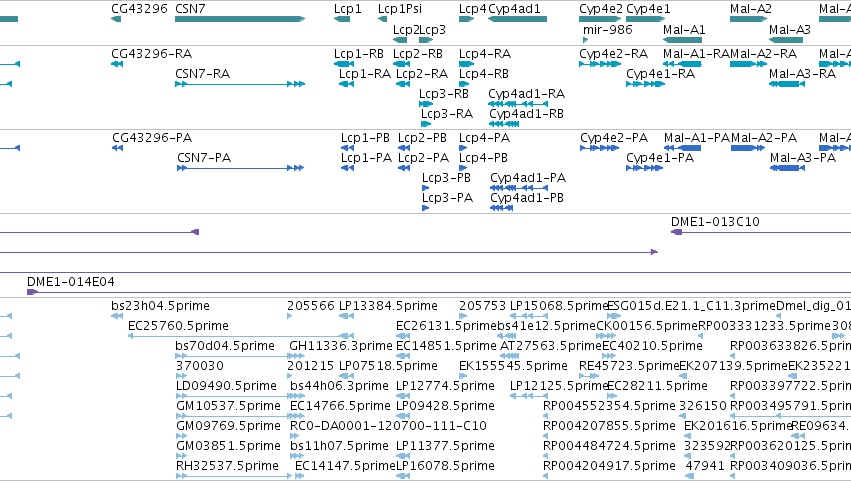
Task: Select the Lcp2-PA protein label
Action: [x=423, y=157]
